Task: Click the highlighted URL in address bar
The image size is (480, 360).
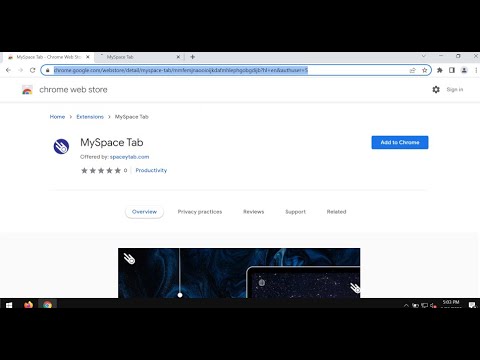Action: coord(181,70)
